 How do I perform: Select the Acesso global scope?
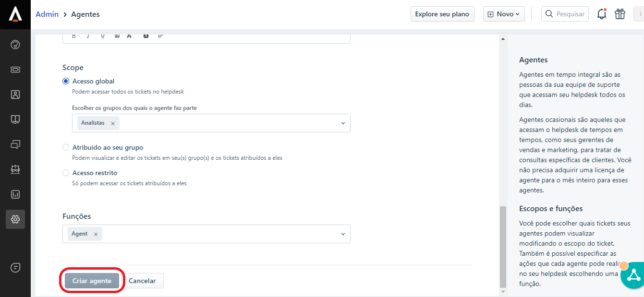[66, 82]
